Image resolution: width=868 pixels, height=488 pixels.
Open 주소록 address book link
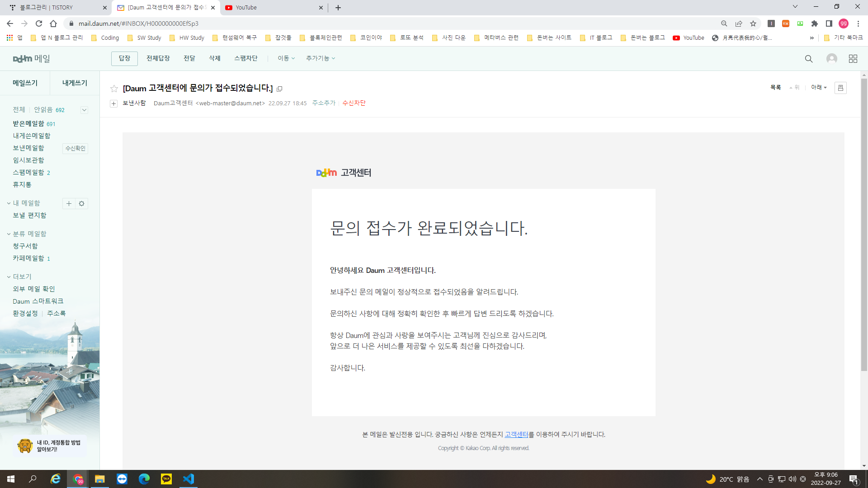pyautogui.click(x=57, y=314)
